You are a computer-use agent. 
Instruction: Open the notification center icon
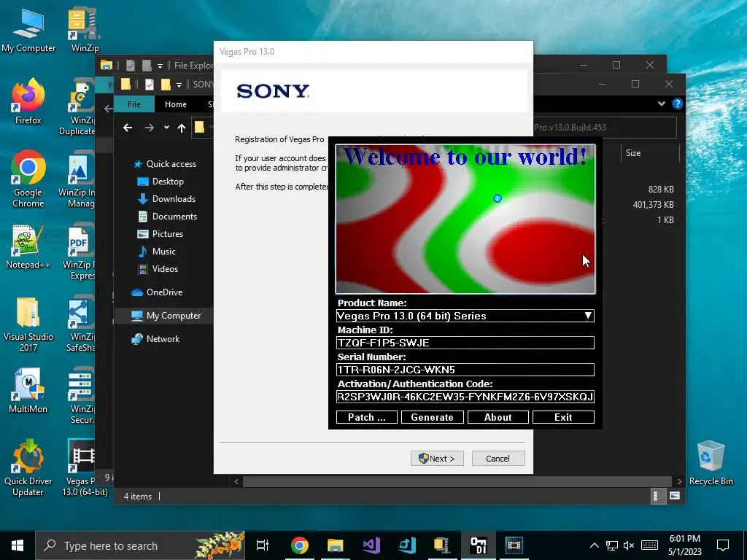(723, 545)
